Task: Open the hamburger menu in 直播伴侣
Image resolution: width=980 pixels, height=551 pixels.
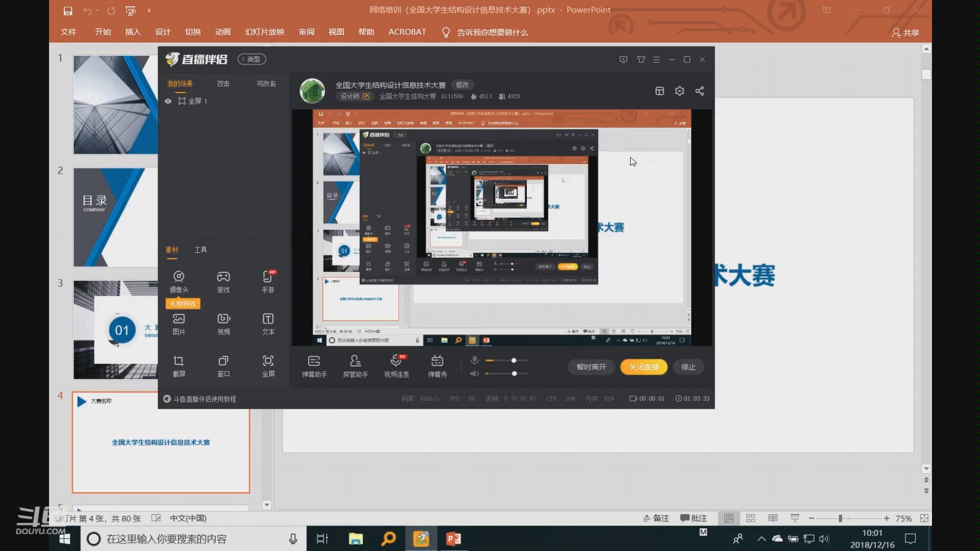Action: (657, 59)
